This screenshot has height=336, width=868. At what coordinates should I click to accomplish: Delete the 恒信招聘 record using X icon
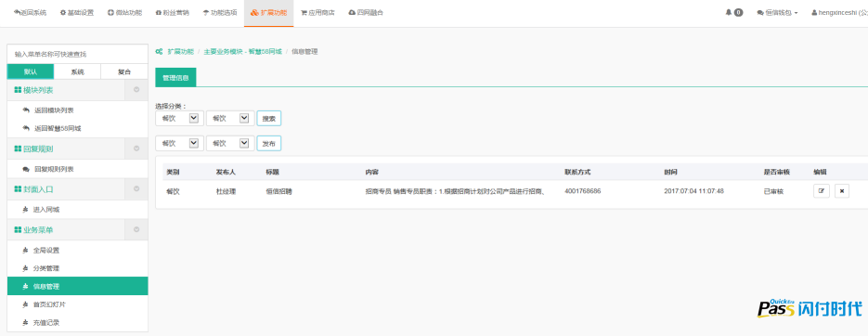coord(841,191)
